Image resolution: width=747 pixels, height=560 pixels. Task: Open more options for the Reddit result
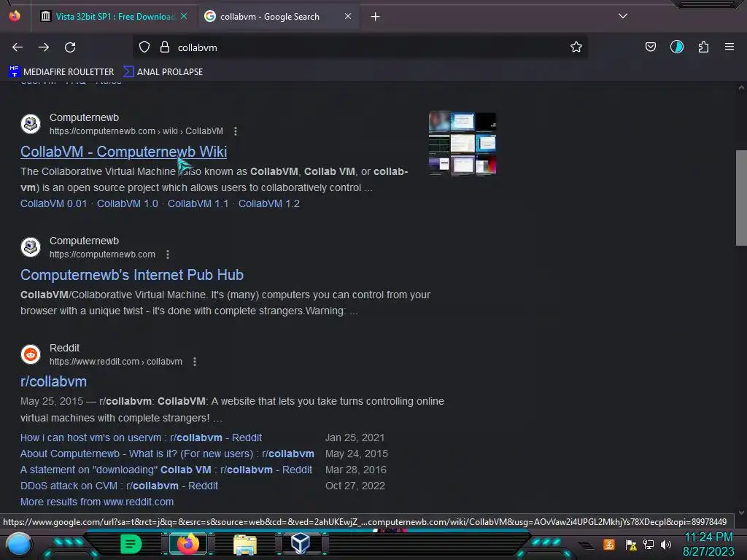click(x=194, y=362)
